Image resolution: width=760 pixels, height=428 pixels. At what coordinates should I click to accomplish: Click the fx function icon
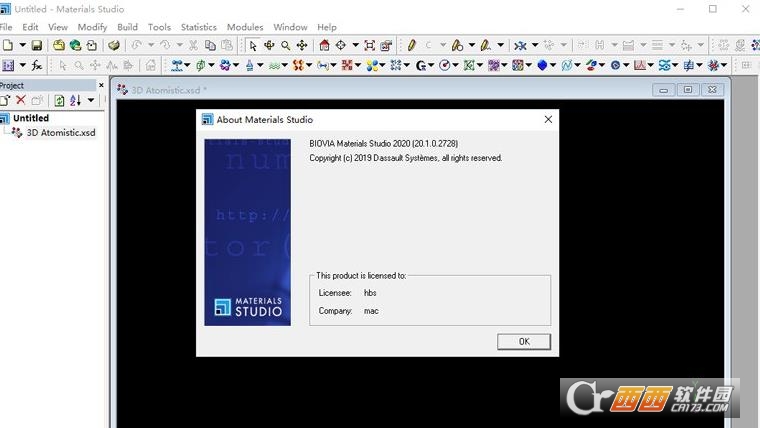click(37, 65)
